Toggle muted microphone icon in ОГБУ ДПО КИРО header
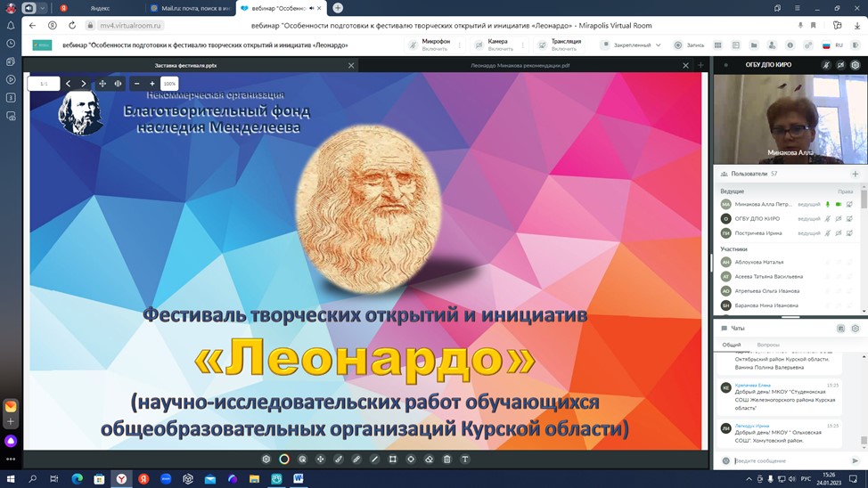 point(826,65)
